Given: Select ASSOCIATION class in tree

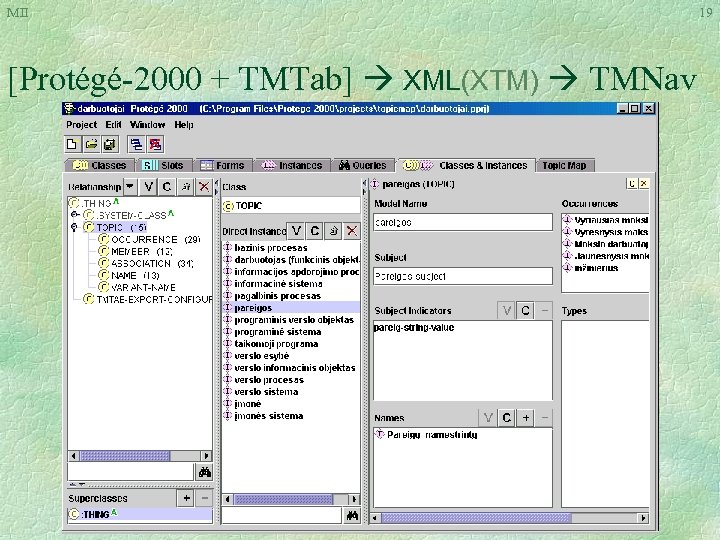Looking at the screenshot, I should click(x=146, y=264).
